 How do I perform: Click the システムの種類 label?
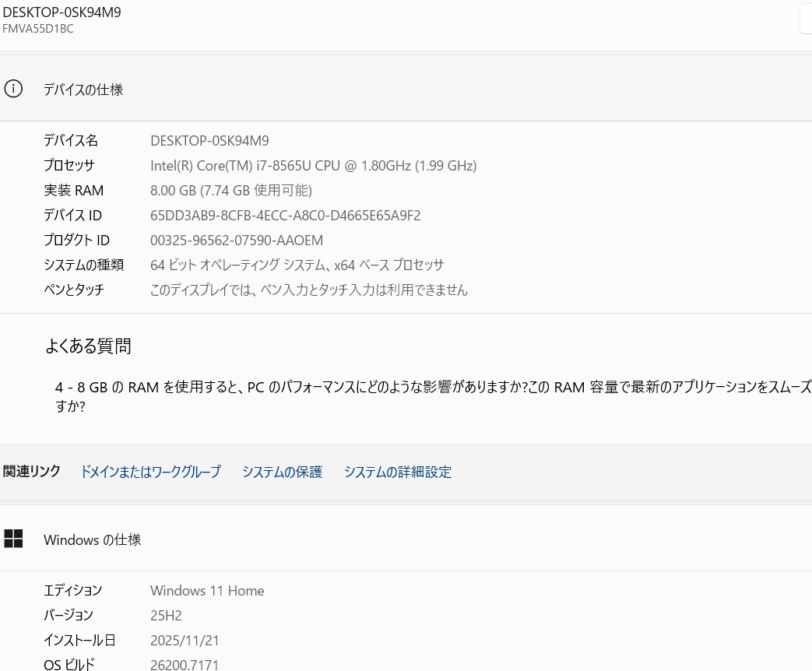[x=84, y=265]
